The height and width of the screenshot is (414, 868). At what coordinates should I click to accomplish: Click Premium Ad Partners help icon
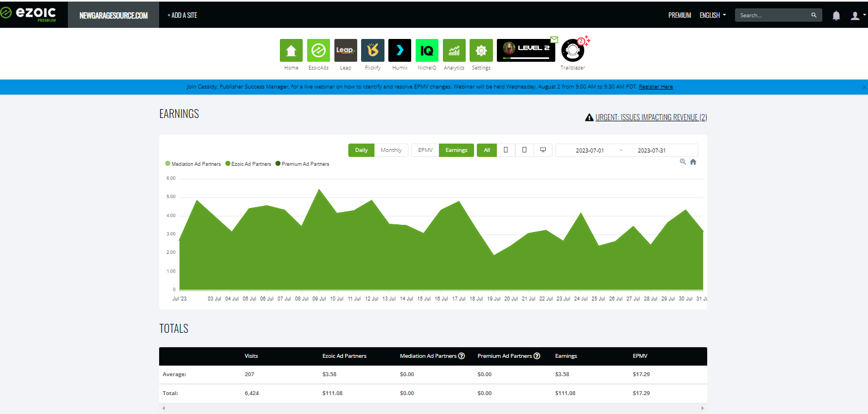[x=537, y=356]
